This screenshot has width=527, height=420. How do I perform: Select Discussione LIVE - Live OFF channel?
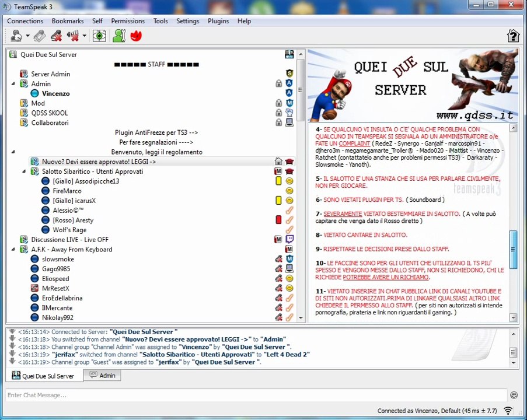coord(69,240)
